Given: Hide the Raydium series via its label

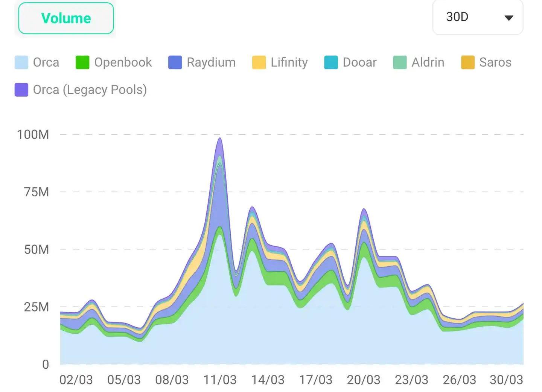Looking at the screenshot, I should (x=211, y=62).
